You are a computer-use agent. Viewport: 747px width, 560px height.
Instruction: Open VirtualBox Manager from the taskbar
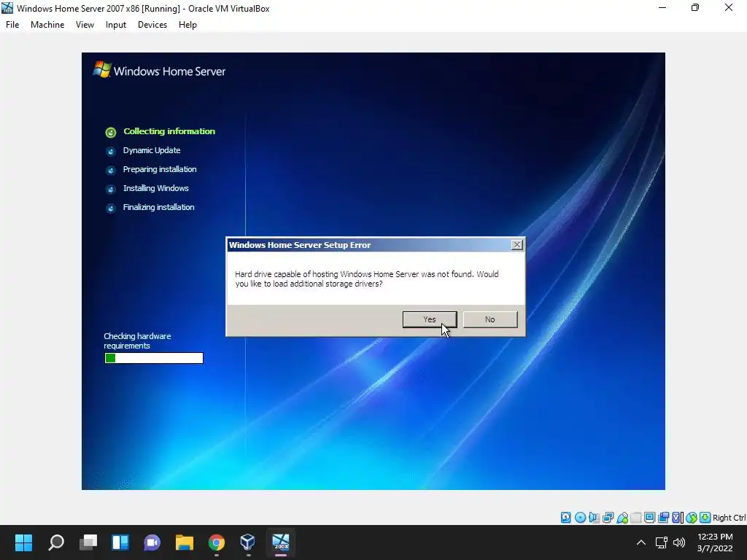coord(248,542)
